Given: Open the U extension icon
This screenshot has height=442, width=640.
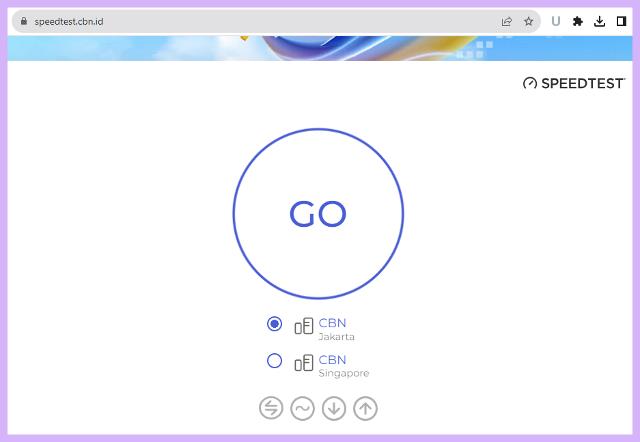Looking at the screenshot, I should click(556, 21).
